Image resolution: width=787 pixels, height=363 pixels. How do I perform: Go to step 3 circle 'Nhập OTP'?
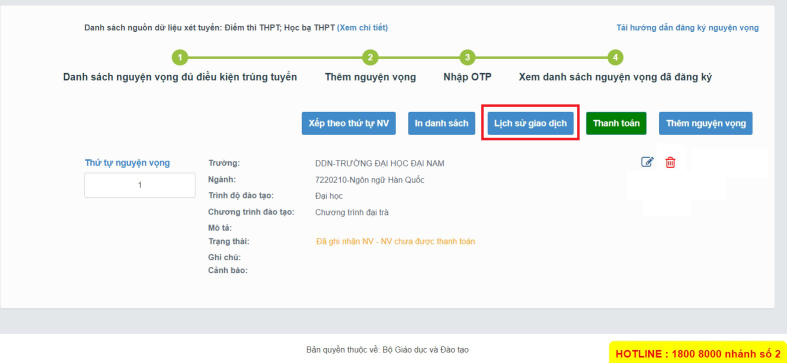pyautogui.click(x=467, y=57)
